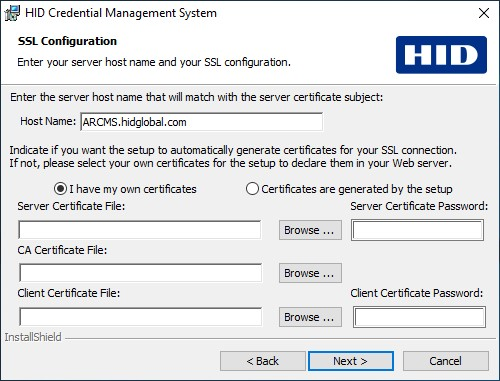Viewport: 500px width, 381px height.
Task: Focus the Client Certificate File field
Action: click(140, 317)
